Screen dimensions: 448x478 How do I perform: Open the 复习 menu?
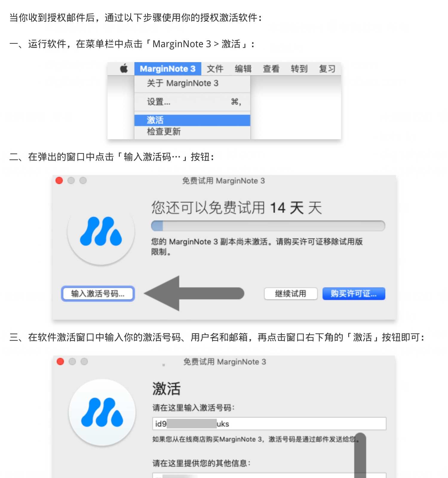(327, 69)
